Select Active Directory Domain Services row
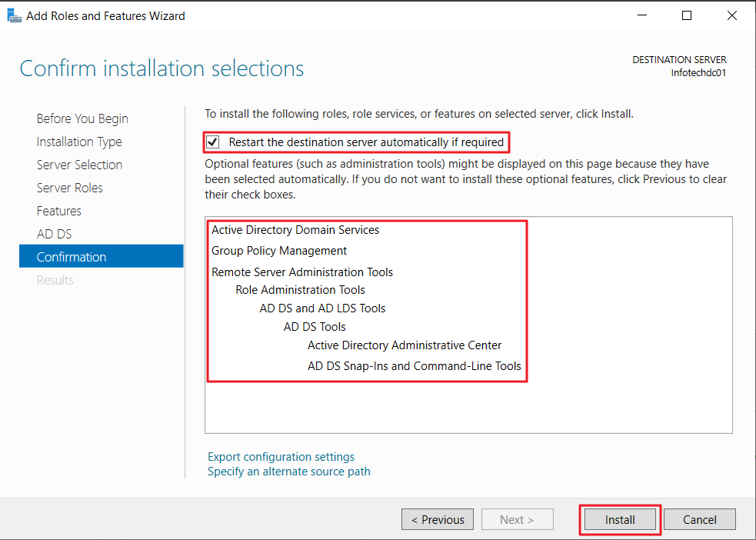756x540 pixels. (295, 230)
